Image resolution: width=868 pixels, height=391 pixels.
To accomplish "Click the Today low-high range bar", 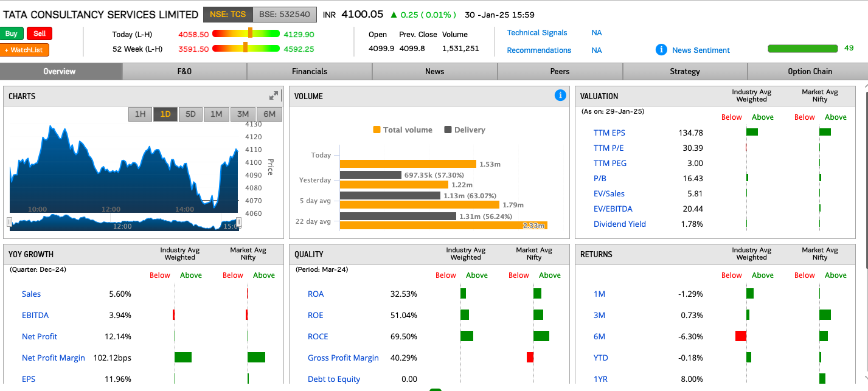I will 246,34.
